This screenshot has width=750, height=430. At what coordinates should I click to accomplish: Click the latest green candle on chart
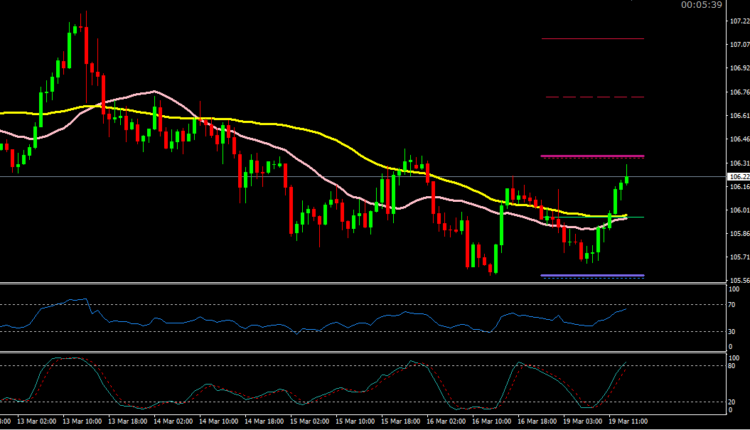[627, 177]
